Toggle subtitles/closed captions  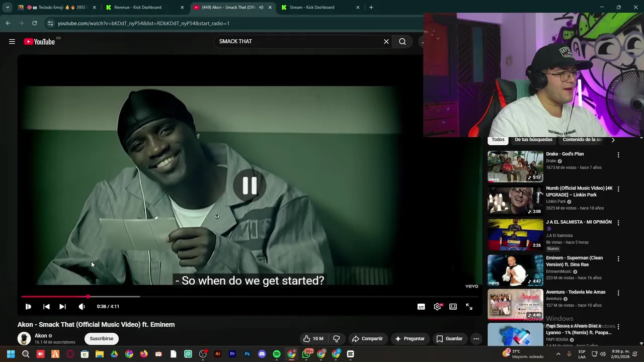(x=421, y=307)
